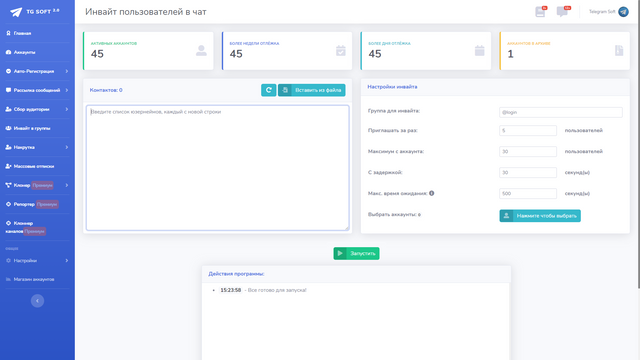Click the 15:23:58 log timestamp
The width and height of the screenshot is (640, 360).
pyautogui.click(x=231, y=290)
